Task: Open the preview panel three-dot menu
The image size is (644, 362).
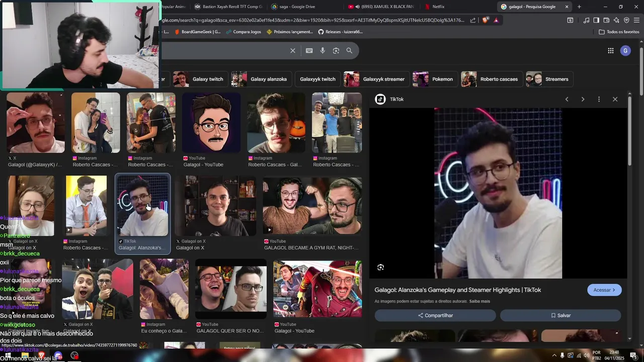Action: click(x=599, y=100)
